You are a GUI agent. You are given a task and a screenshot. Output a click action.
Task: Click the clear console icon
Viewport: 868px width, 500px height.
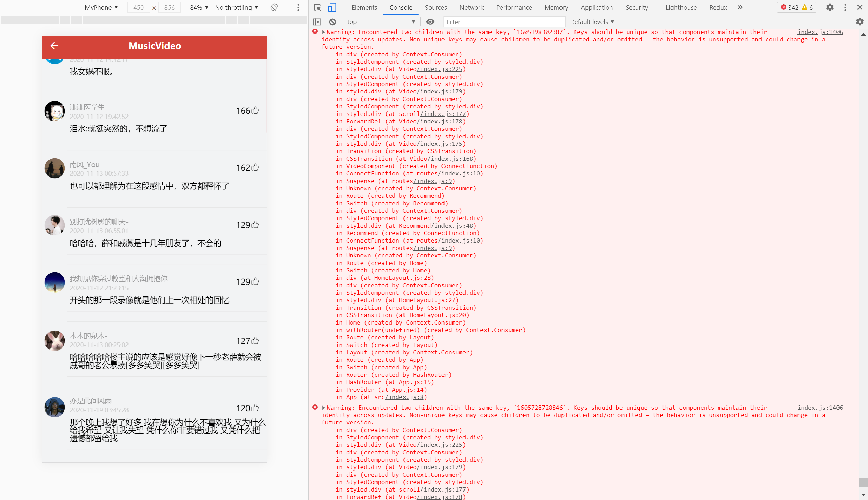pyautogui.click(x=332, y=22)
